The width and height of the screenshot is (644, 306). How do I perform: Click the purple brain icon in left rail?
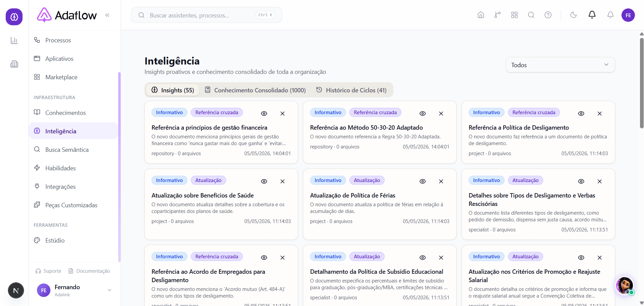tap(14, 17)
